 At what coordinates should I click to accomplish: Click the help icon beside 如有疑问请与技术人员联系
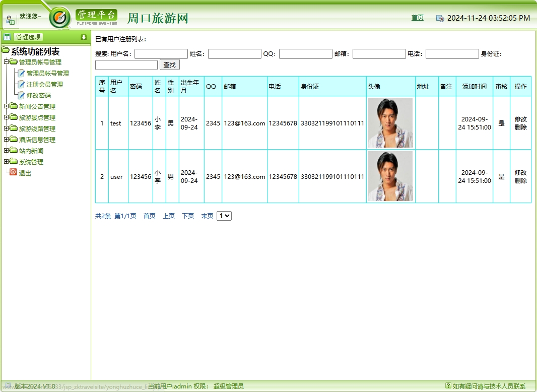pos(448,385)
